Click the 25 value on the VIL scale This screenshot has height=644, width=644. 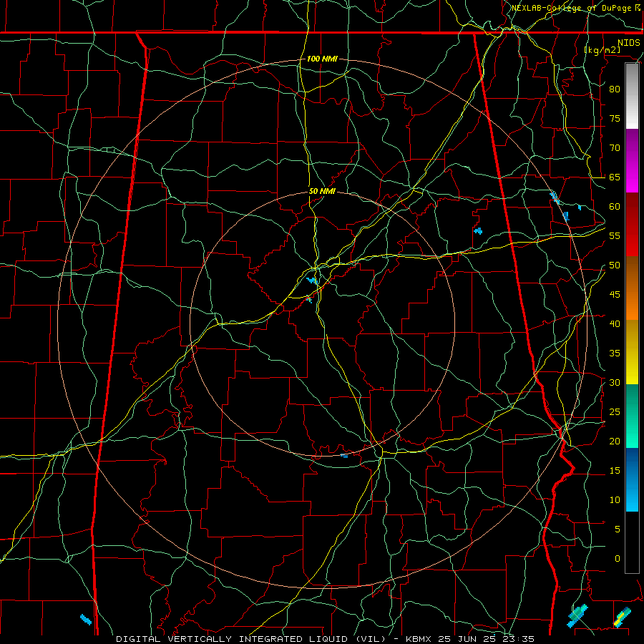[615, 411]
